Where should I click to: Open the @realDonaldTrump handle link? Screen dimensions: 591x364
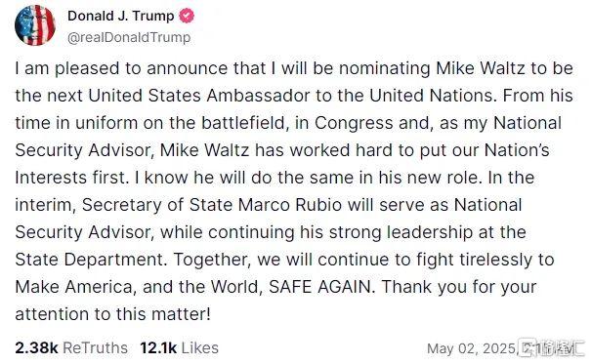coord(129,37)
